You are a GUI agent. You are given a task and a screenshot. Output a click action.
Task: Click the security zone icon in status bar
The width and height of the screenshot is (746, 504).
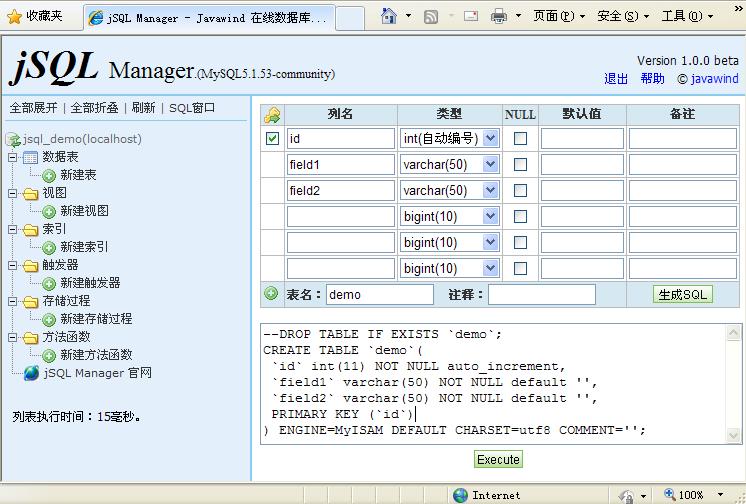point(626,496)
